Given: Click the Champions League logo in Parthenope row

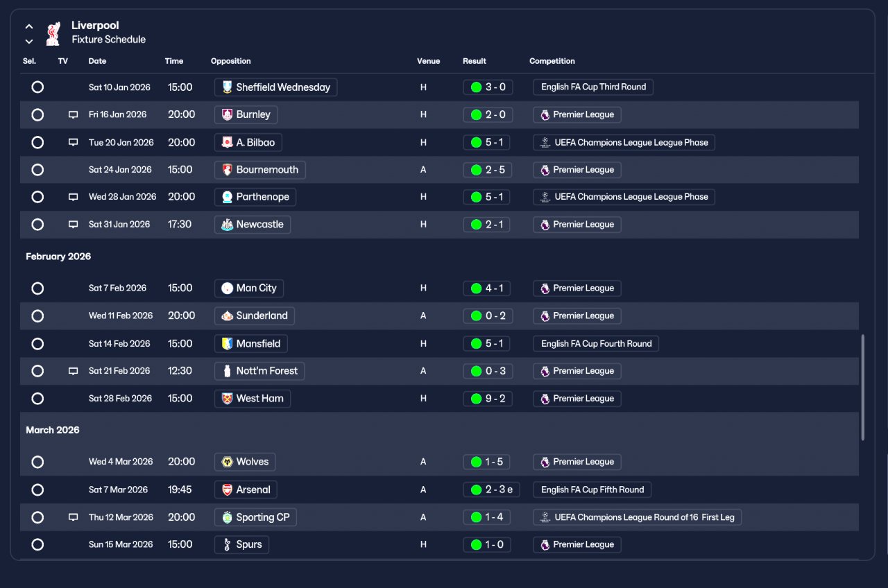Looking at the screenshot, I should (545, 197).
